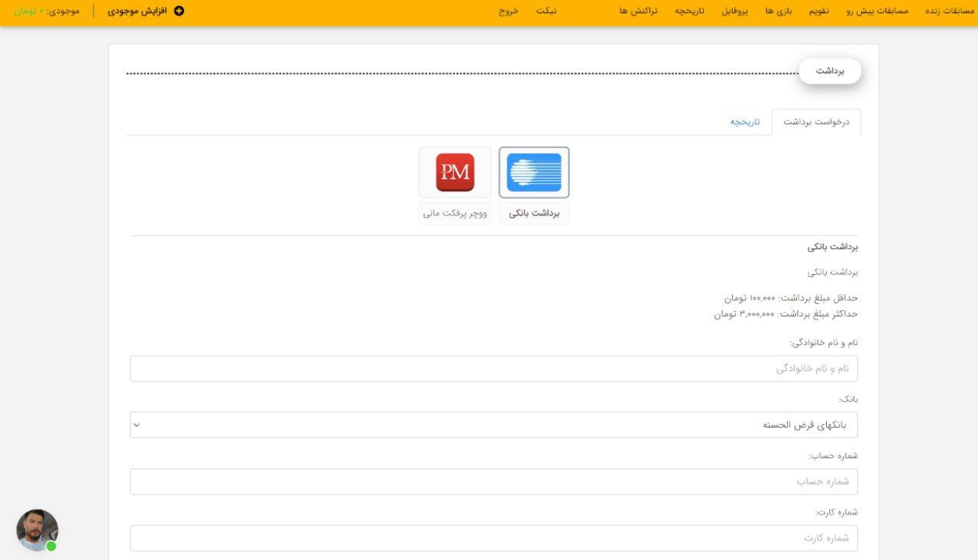
Task: Open the user profile avatar thumbnail
Action: tap(37, 529)
